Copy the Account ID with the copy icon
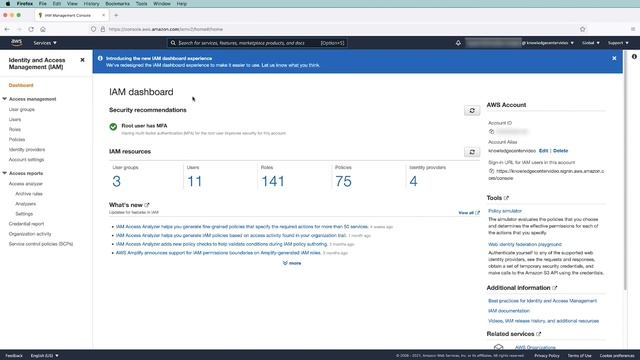 (x=491, y=131)
